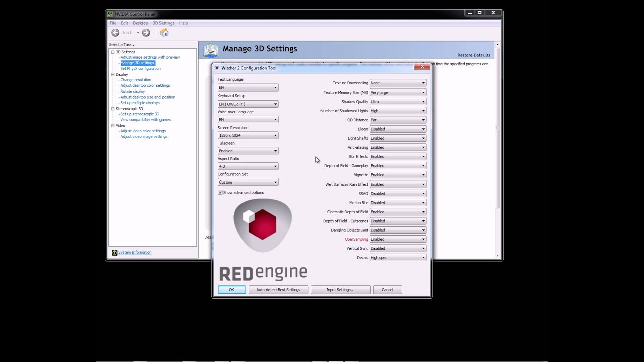Click the Home icon in NVIDIA toolbar
Image resolution: width=644 pixels, height=362 pixels.
coord(164,33)
